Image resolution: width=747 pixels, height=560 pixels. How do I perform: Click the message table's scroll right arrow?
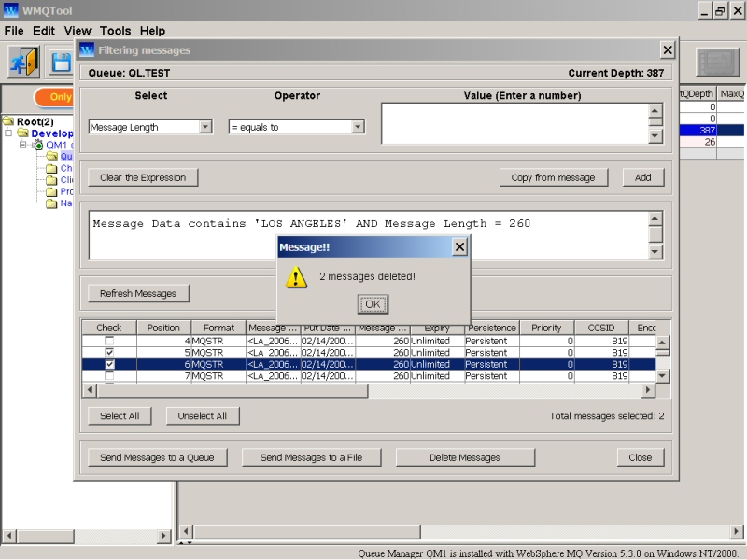[648, 390]
